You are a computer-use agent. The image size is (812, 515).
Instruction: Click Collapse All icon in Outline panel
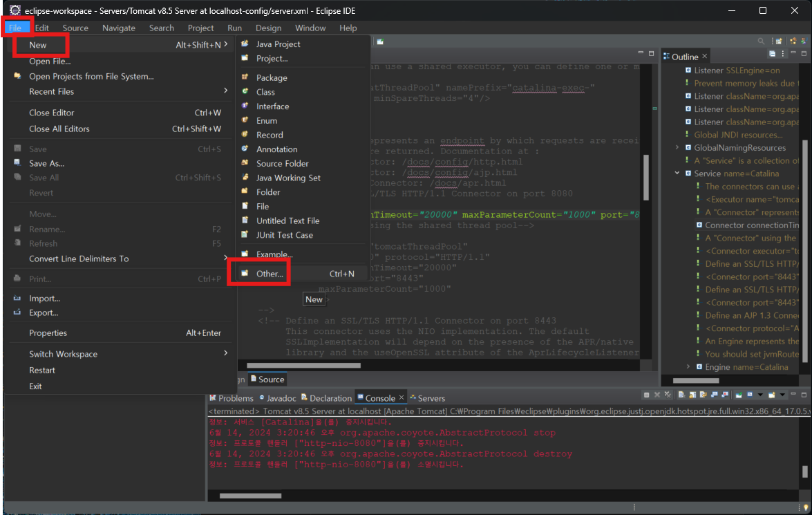click(772, 53)
